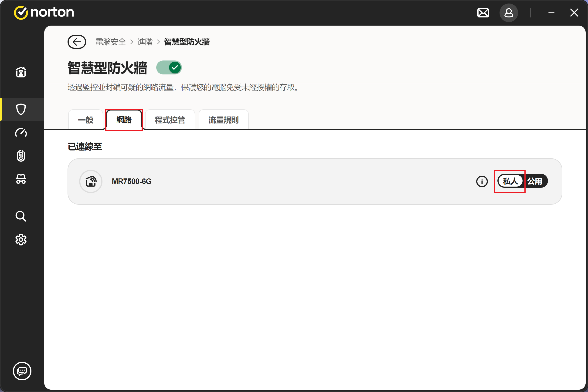Switch network to 公用 mode
Viewport: 588px width, 392px height.
(x=535, y=181)
